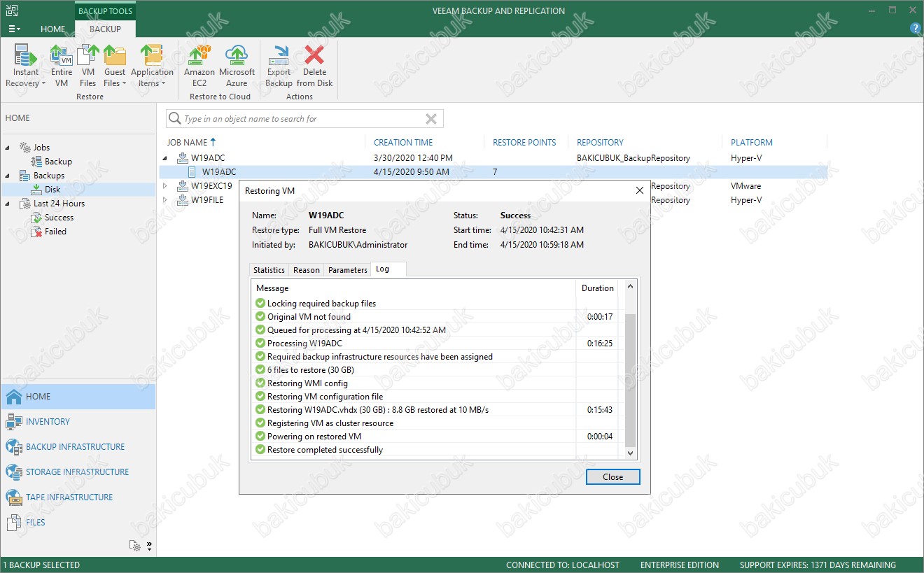Sort by the RESTORE POINTS column
This screenshot has height=573, width=924.
coord(525,142)
